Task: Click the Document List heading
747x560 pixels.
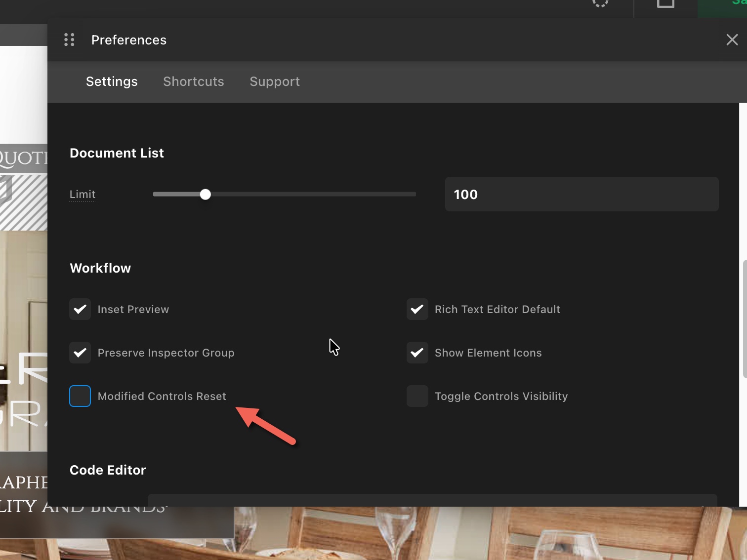Action: click(117, 153)
